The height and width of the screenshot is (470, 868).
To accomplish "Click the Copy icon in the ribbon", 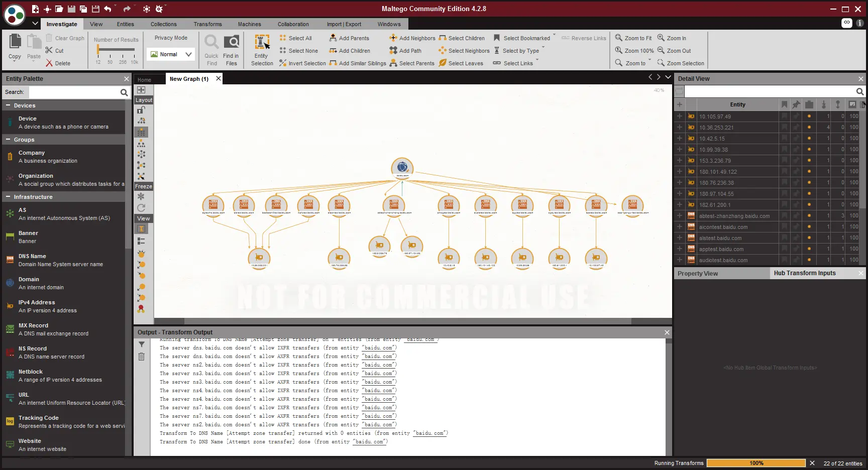I will [x=15, y=47].
